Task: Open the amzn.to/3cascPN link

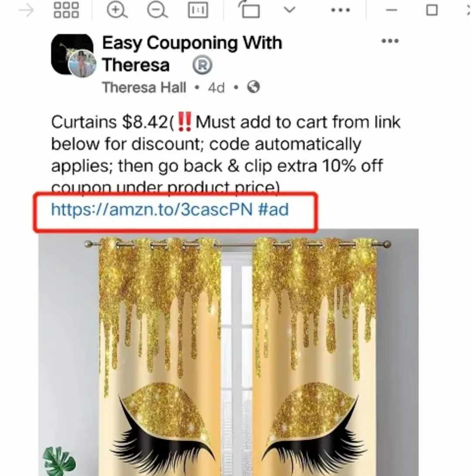Action: click(152, 210)
